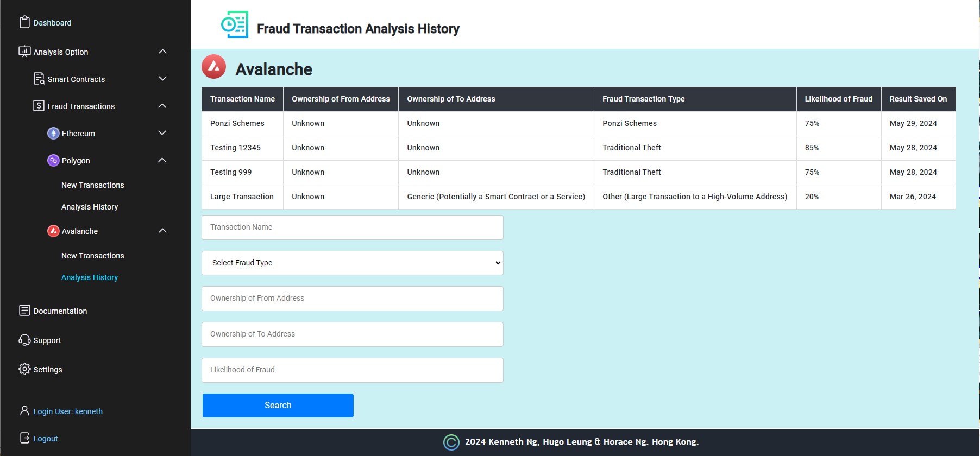Collapse the Polygon submenu chevron
Screen dimensions: 980x456
click(162, 160)
